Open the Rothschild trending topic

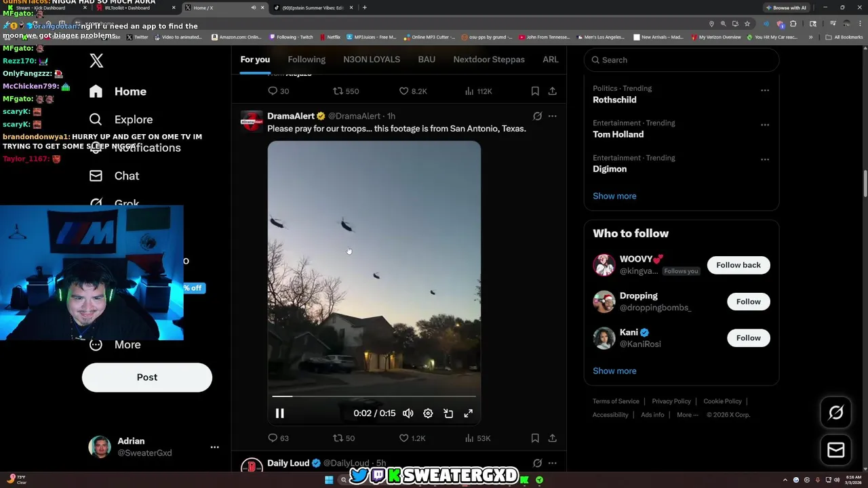[614, 100]
